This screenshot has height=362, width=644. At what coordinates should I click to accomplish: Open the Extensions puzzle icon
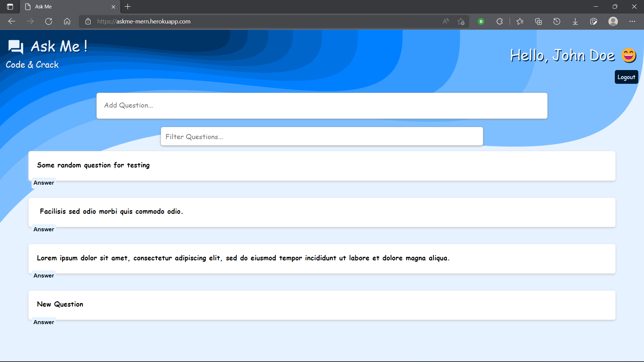(499, 21)
